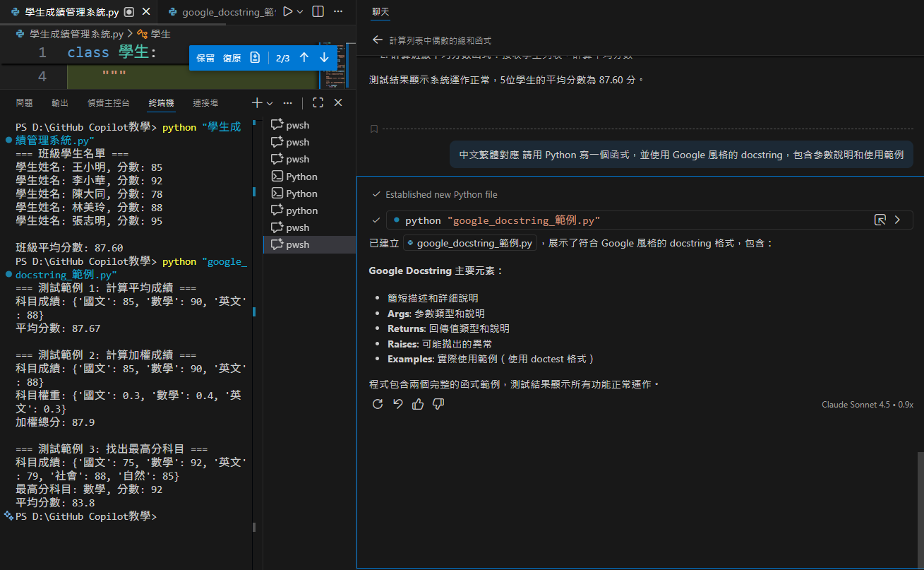Expand the python command chevron in chat
Image resolution: width=924 pixels, height=570 pixels.
[x=897, y=220]
